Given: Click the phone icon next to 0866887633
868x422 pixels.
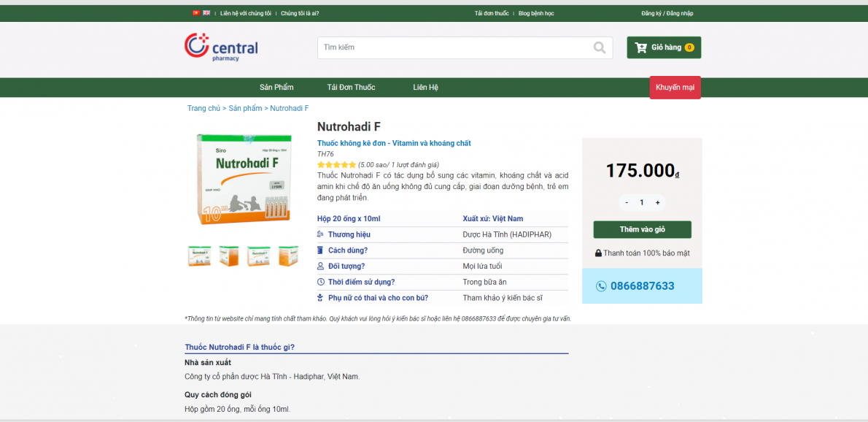Looking at the screenshot, I should tap(601, 286).
